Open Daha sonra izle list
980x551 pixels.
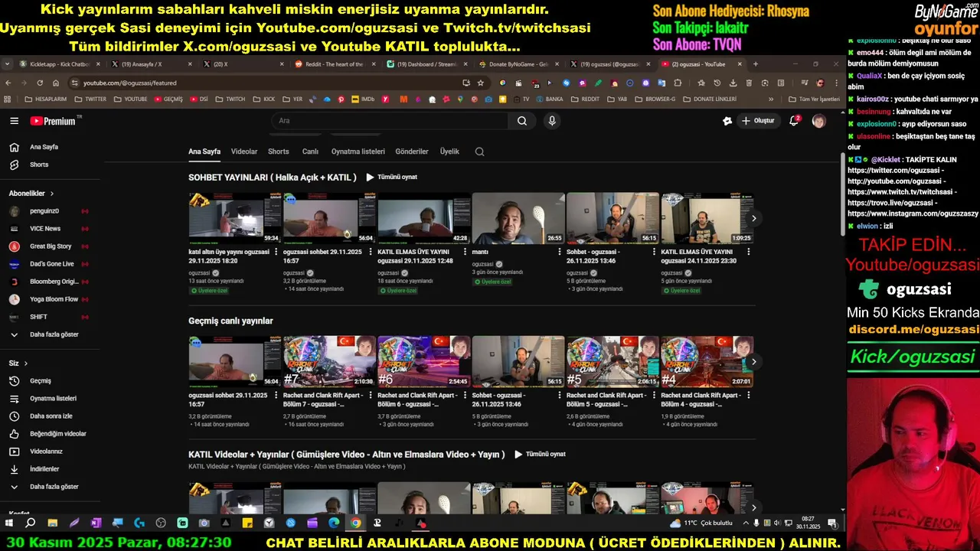tap(50, 416)
